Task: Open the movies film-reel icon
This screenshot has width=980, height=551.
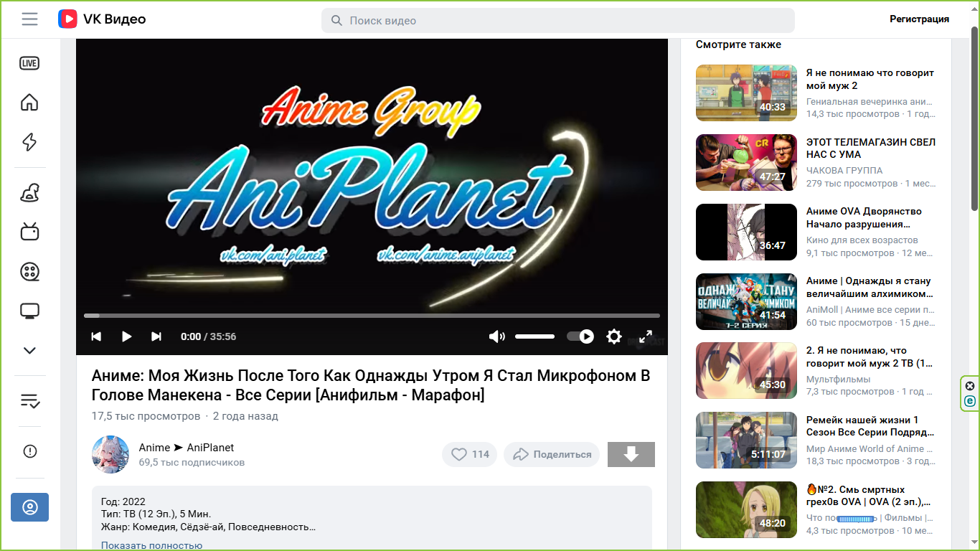Action: [x=29, y=272]
